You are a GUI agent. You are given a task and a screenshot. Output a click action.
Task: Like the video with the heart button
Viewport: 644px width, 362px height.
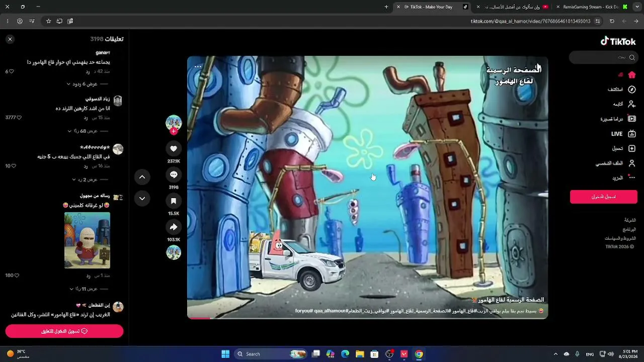(x=174, y=148)
